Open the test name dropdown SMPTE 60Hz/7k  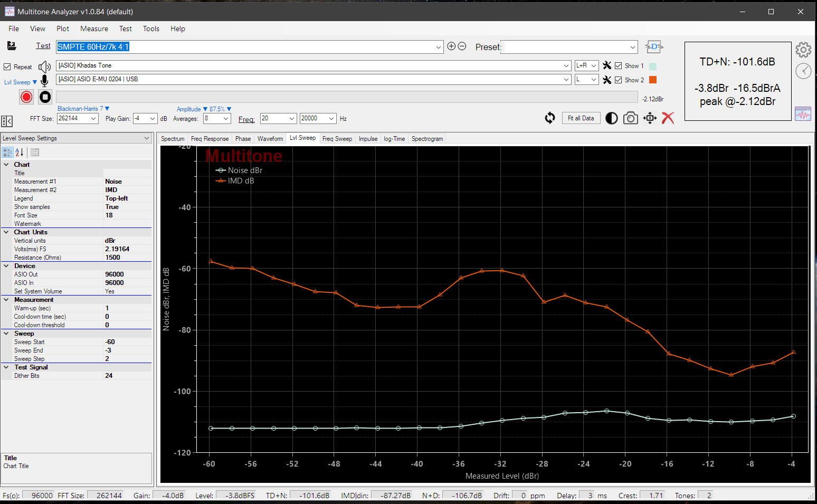439,47
